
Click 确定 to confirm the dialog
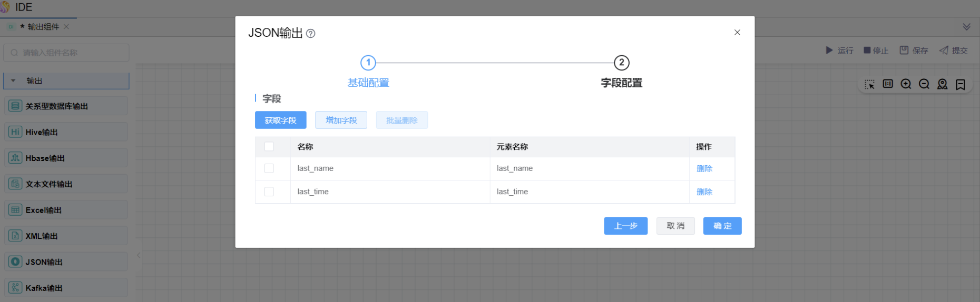pyautogui.click(x=722, y=226)
